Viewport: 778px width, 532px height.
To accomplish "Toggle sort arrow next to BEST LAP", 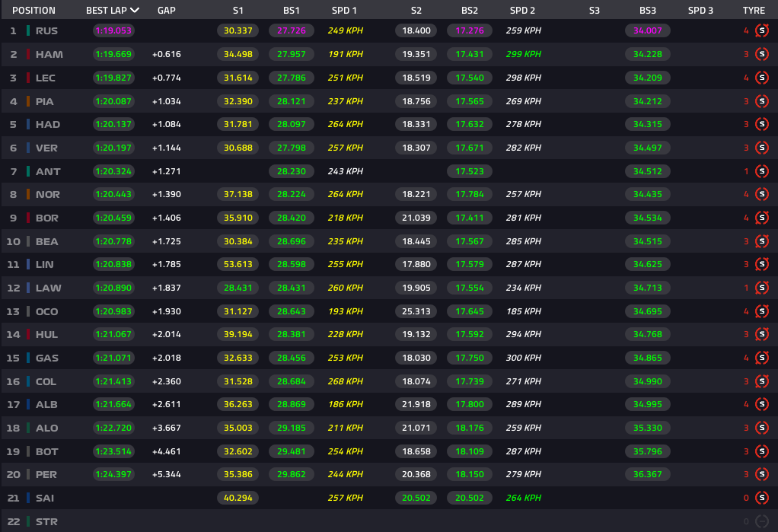I will click(135, 11).
